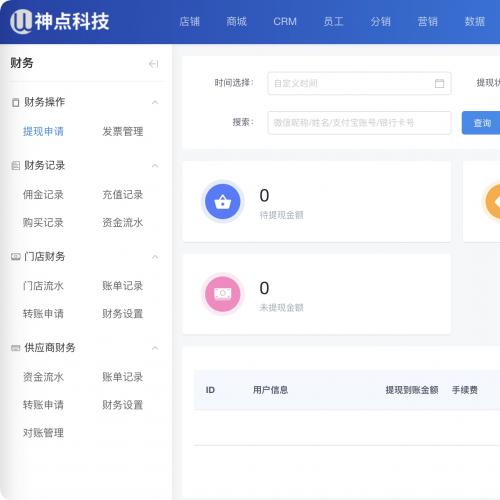Collapse the 财务记录 section chevron
The width and height of the screenshot is (500, 500).
point(155,166)
